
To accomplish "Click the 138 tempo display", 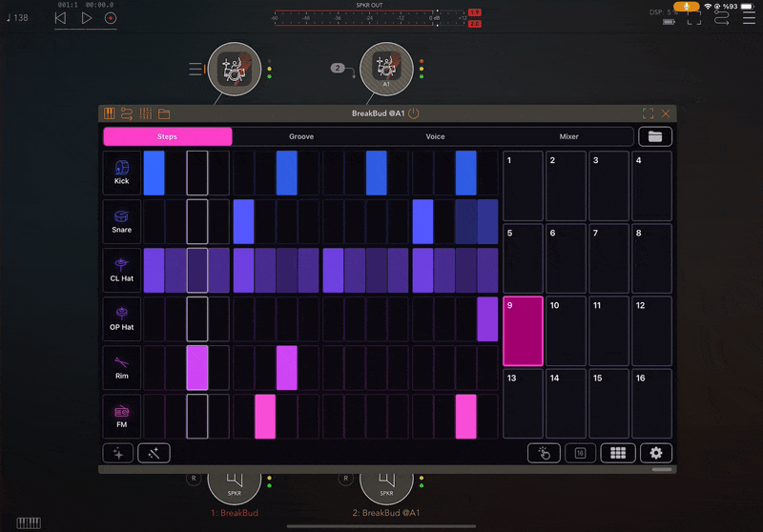I will pos(17,18).
